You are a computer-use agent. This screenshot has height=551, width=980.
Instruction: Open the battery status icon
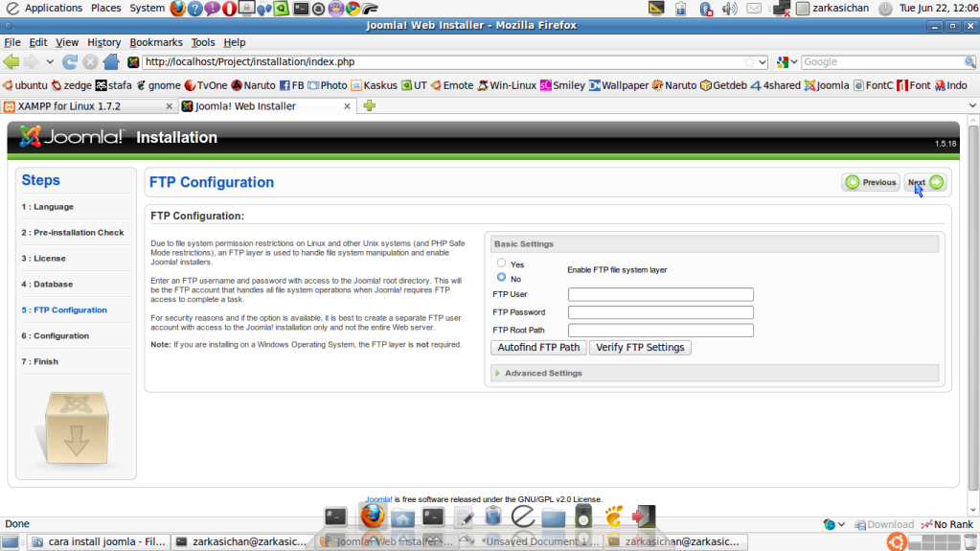pos(680,8)
